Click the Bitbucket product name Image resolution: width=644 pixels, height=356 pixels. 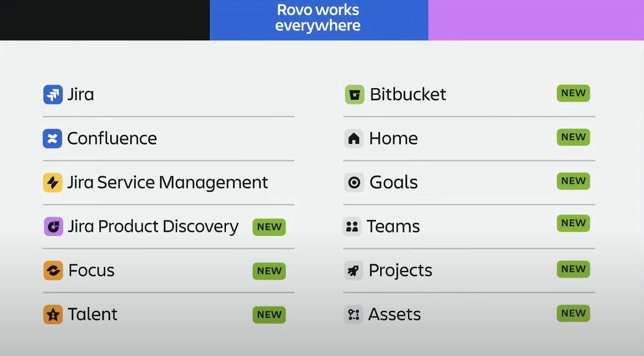pyautogui.click(x=407, y=95)
